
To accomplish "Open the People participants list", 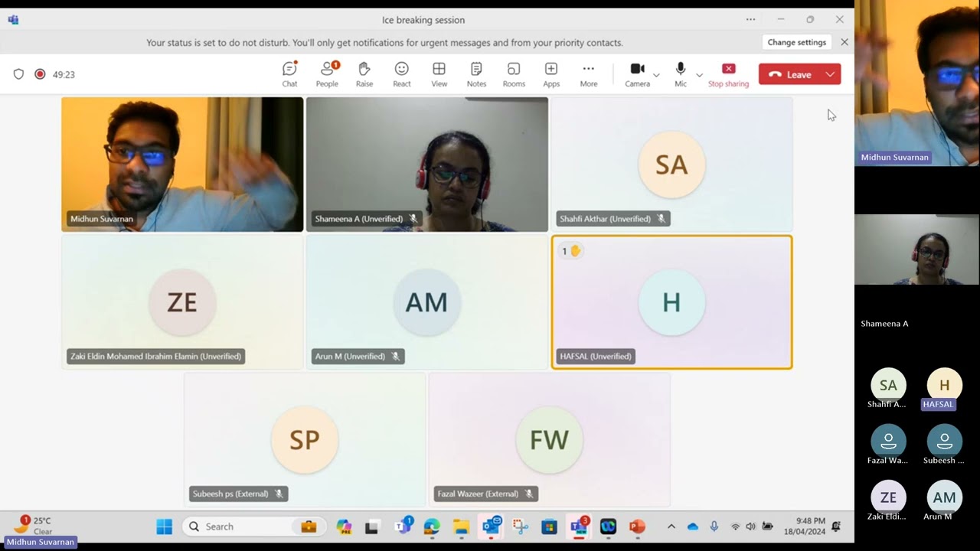I will (x=327, y=74).
